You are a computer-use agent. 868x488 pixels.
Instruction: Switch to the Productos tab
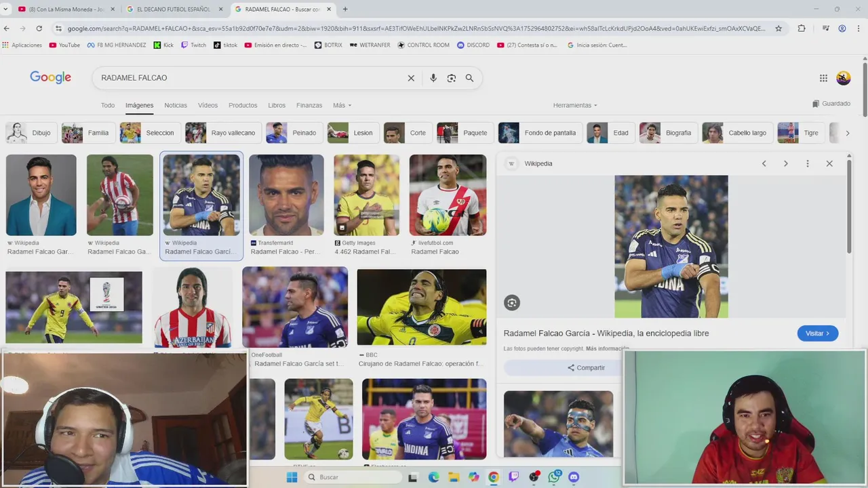coord(243,105)
